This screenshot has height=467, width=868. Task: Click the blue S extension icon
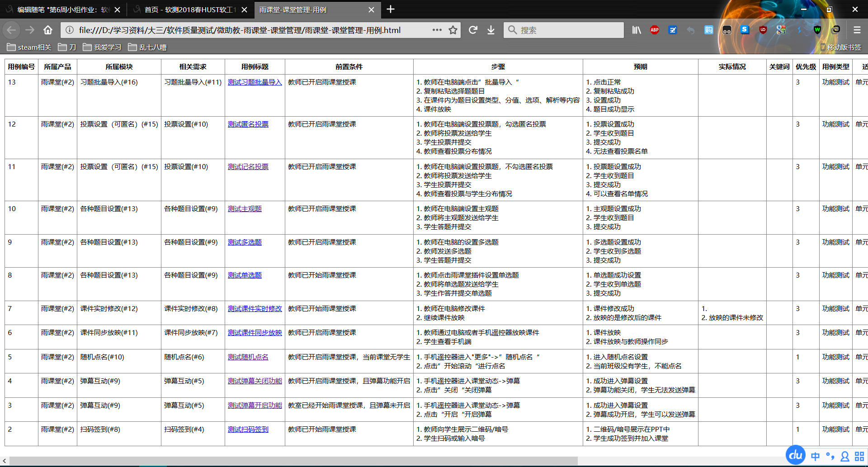click(x=745, y=30)
